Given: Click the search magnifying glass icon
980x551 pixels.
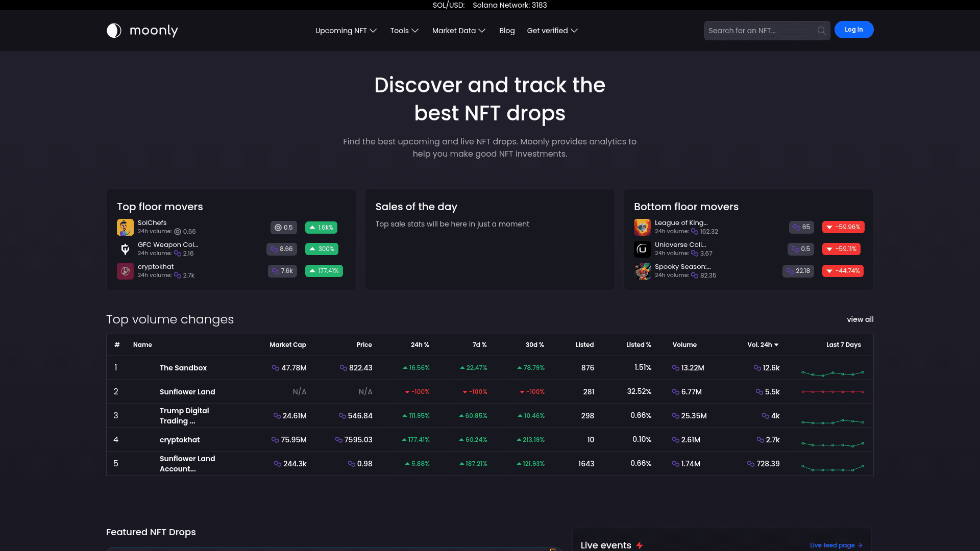Looking at the screenshot, I should pyautogui.click(x=821, y=31).
